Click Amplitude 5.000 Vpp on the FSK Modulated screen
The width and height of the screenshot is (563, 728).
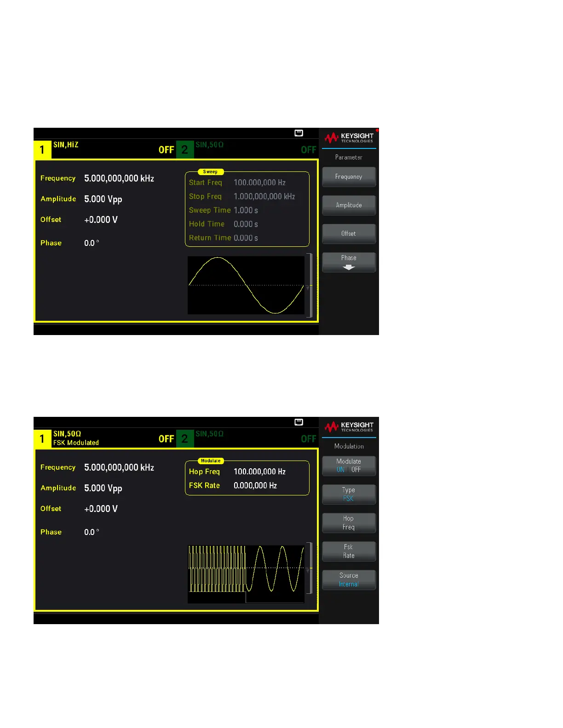103,488
